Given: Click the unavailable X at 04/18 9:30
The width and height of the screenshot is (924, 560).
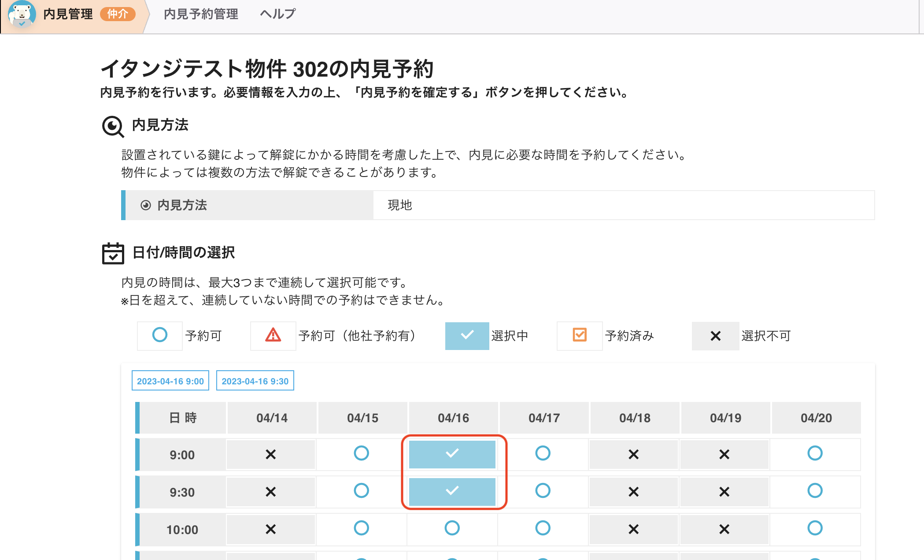Looking at the screenshot, I should 634,492.
